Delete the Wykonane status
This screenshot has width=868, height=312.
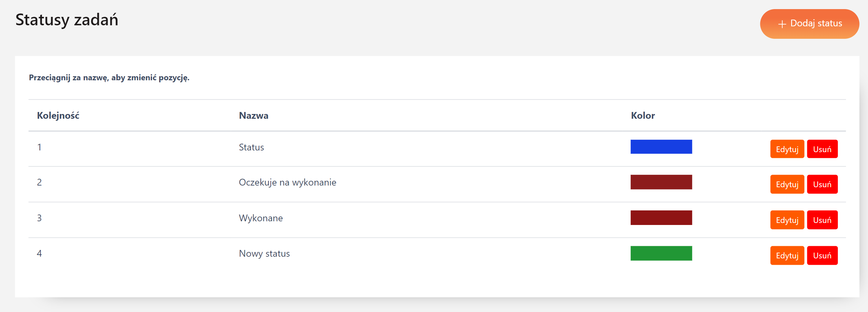[x=822, y=220]
